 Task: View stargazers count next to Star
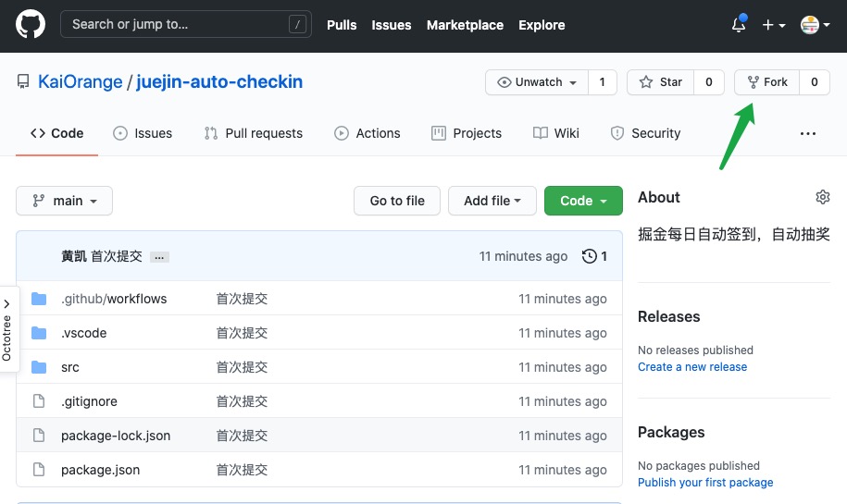[x=709, y=82]
